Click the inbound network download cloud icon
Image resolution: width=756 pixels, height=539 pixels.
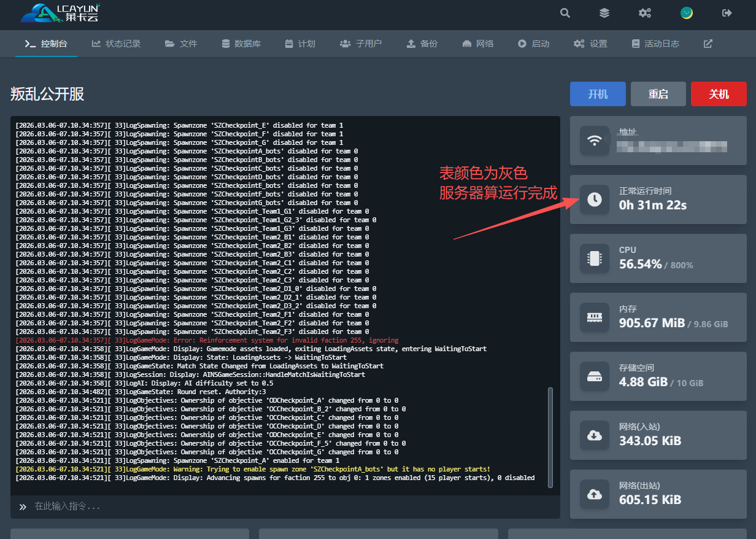[x=595, y=435]
